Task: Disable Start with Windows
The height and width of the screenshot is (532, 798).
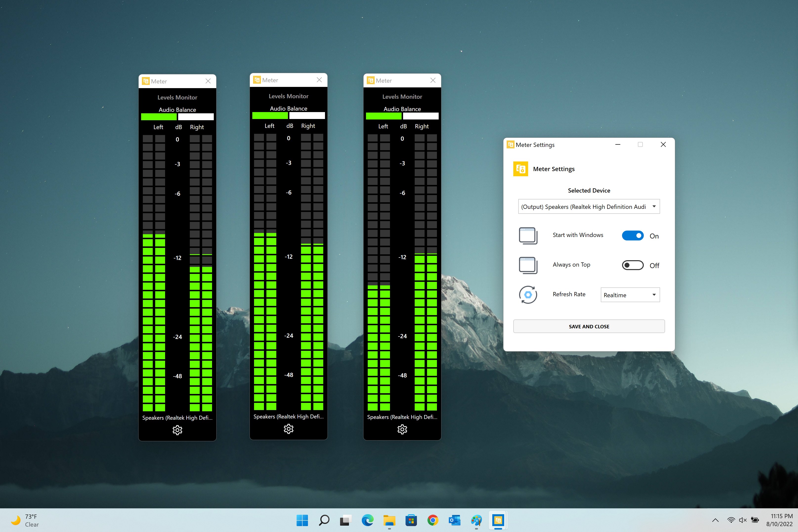Action: click(632, 236)
